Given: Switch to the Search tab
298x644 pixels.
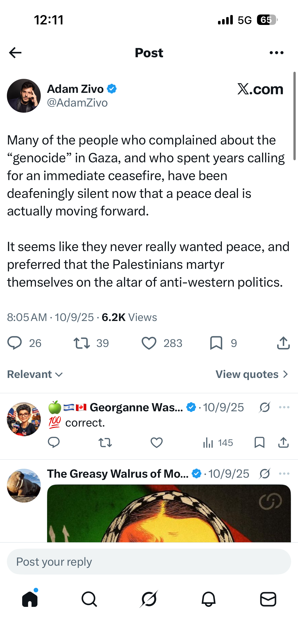Looking at the screenshot, I should [x=89, y=599].
